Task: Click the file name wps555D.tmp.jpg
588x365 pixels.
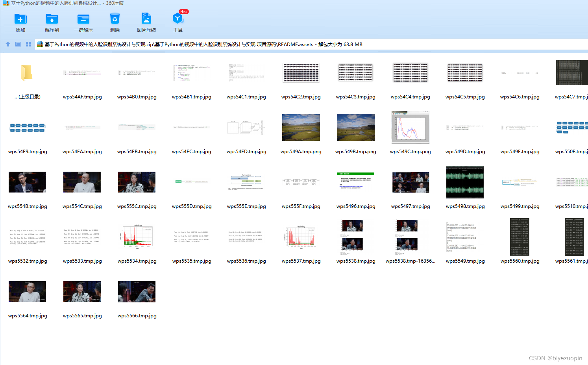Action: tap(192, 206)
